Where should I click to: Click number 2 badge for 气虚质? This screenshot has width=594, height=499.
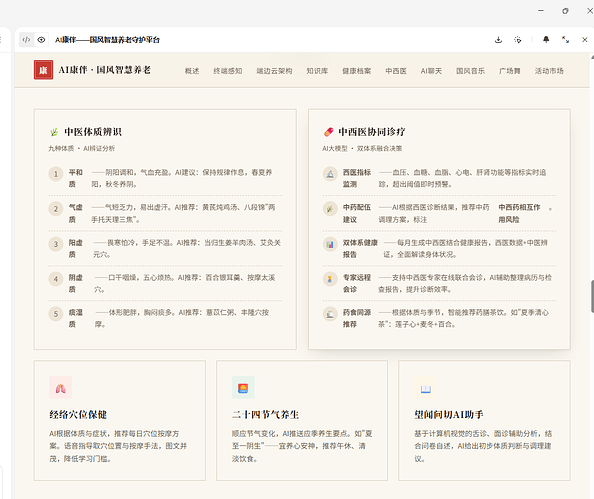point(56,209)
